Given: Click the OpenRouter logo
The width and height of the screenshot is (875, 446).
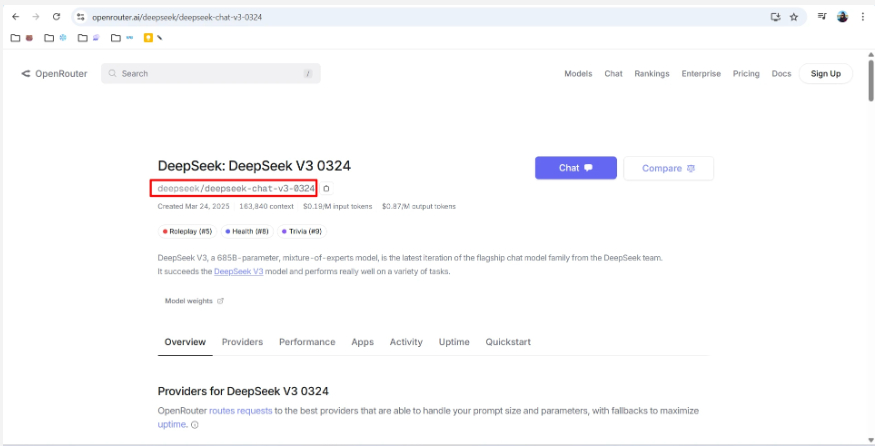Looking at the screenshot, I should 54,74.
